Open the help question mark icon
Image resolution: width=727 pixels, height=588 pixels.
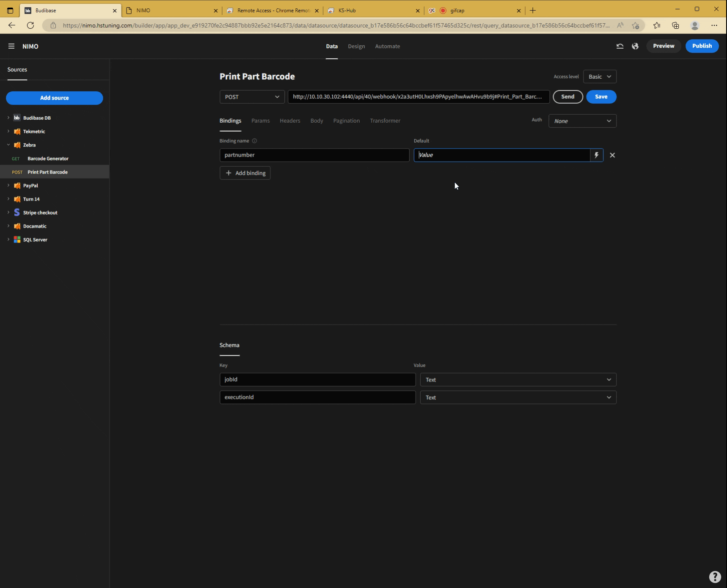(714, 577)
